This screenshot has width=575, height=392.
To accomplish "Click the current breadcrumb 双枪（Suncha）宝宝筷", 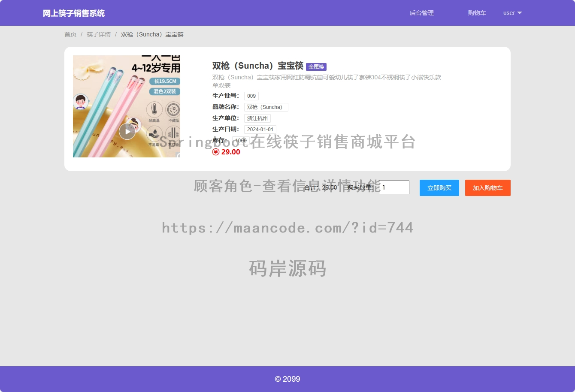I will 152,34.
